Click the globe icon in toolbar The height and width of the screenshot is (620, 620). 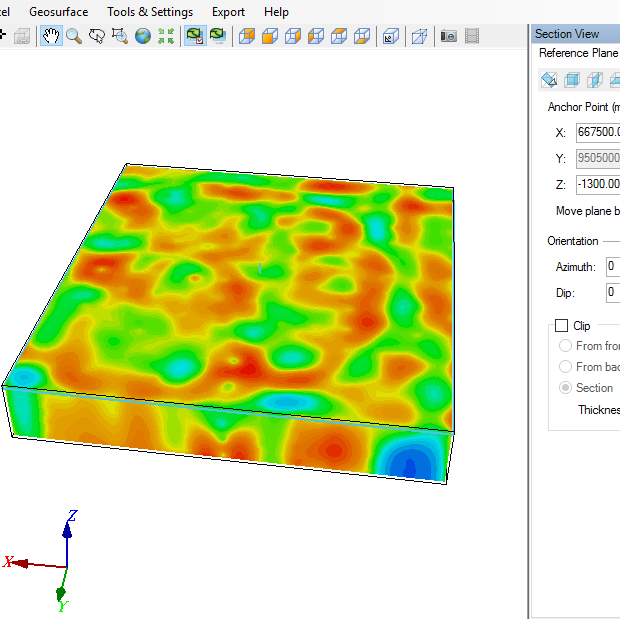pyautogui.click(x=143, y=36)
